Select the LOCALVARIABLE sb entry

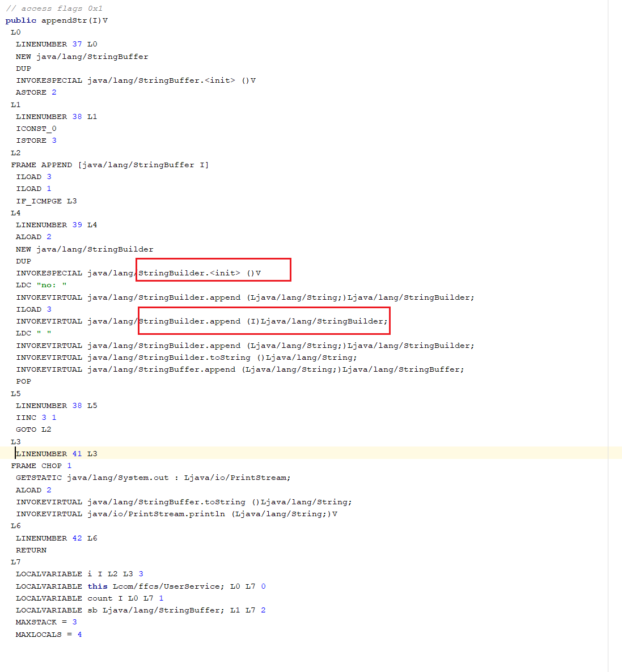click(140, 610)
